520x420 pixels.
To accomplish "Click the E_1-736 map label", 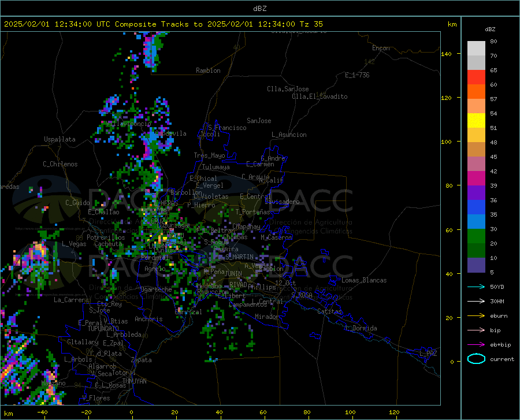I will coord(357,75).
